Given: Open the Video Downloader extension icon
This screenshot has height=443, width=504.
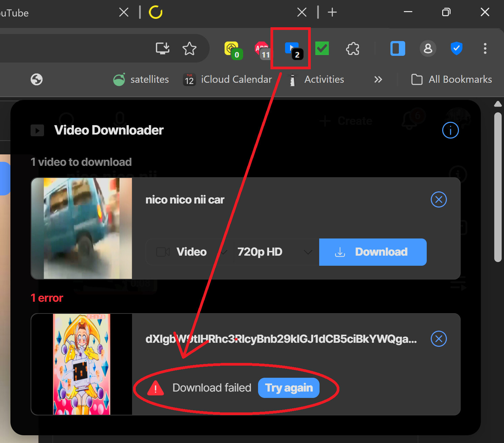Looking at the screenshot, I should (291, 49).
